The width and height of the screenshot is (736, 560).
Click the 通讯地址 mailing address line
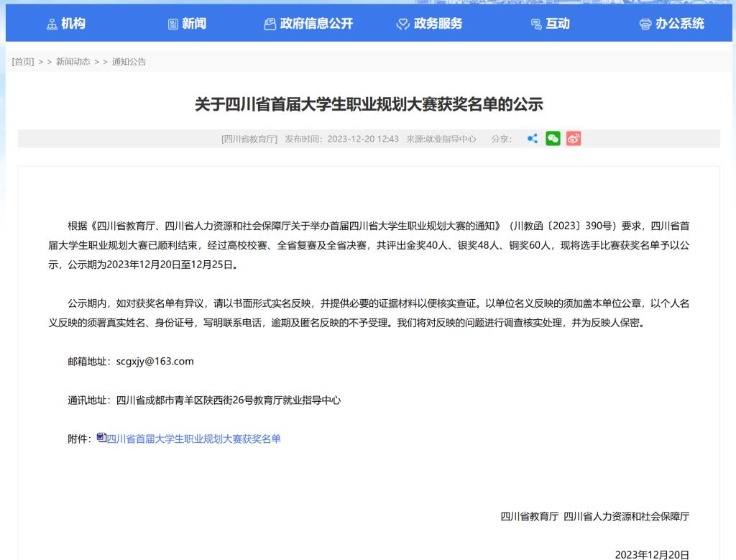(x=204, y=400)
